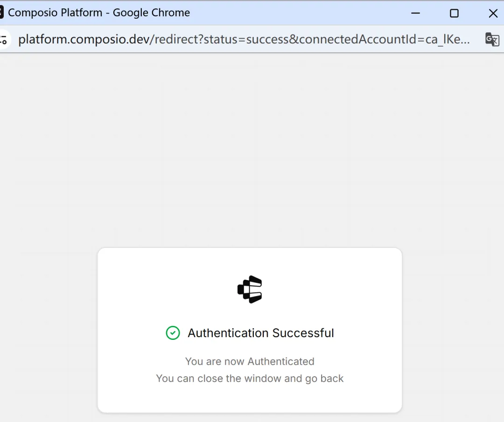Screen dimensions: 504x422
Task: Minimize the Composio Platform window
Action: pyautogui.click(x=415, y=13)
